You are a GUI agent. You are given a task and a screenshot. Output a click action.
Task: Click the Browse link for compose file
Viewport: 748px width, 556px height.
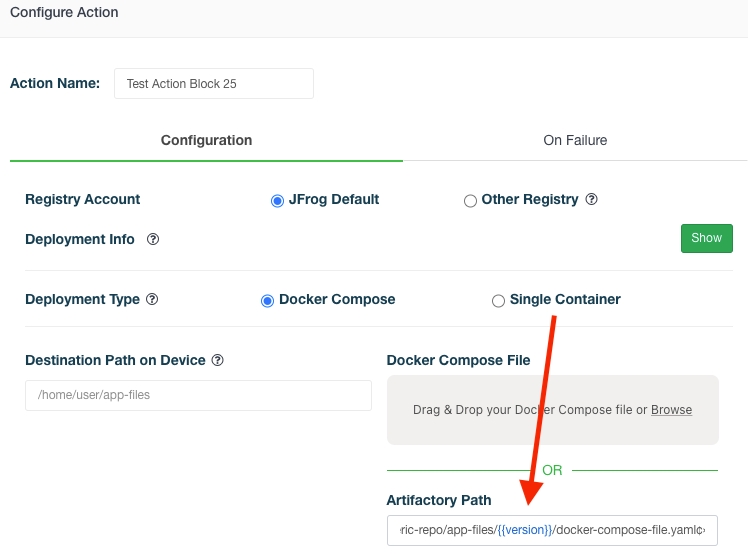[x=671, y=410]
